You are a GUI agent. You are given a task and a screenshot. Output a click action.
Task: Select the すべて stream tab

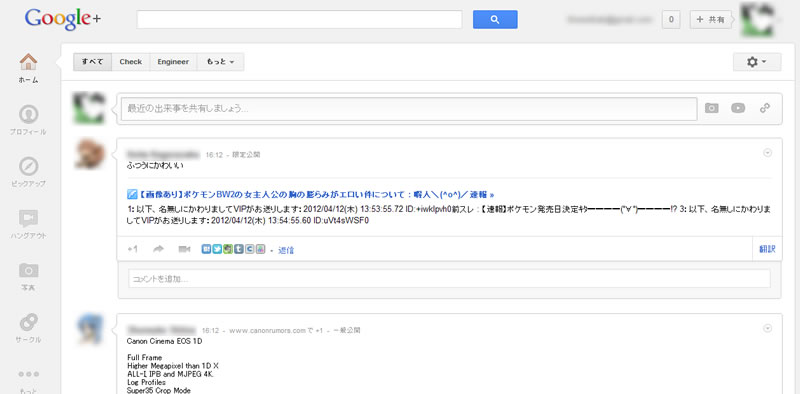tap(92, 62)
